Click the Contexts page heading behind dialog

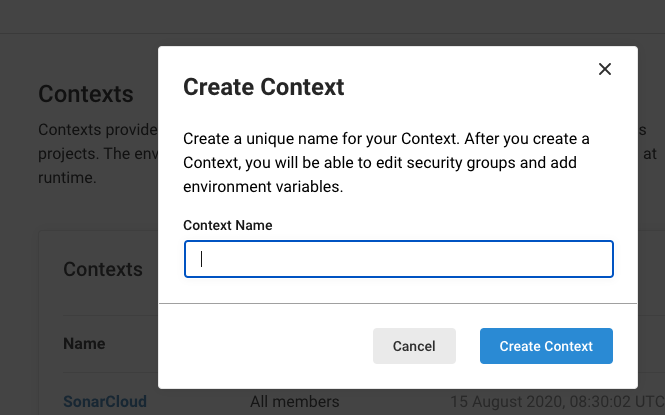point(85,94)
